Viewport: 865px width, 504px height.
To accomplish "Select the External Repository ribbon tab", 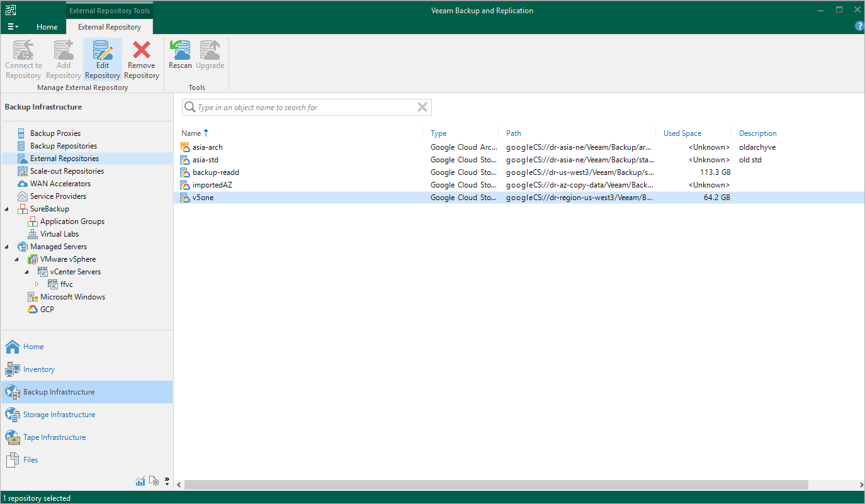I will tap(110, 27).
